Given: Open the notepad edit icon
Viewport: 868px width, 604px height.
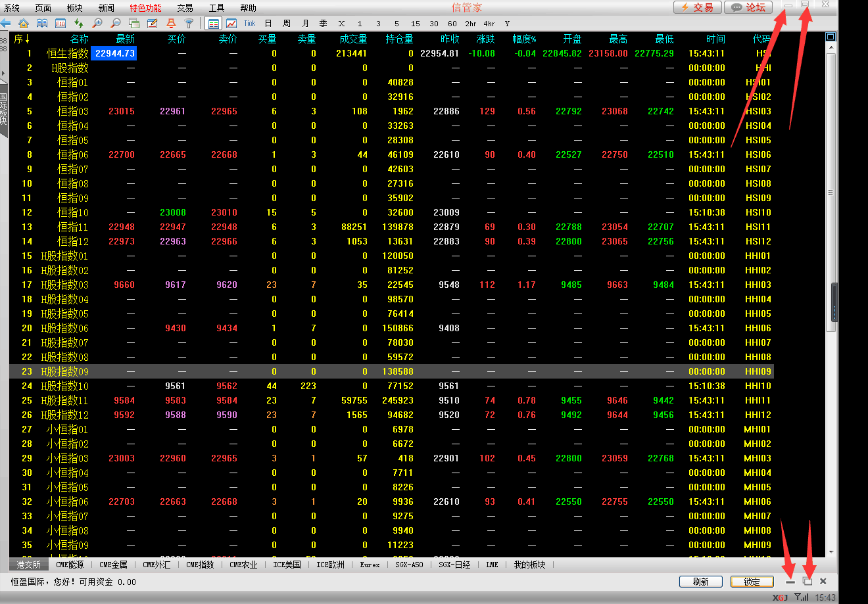Looking at the screenshot, I should coord(153,24).
